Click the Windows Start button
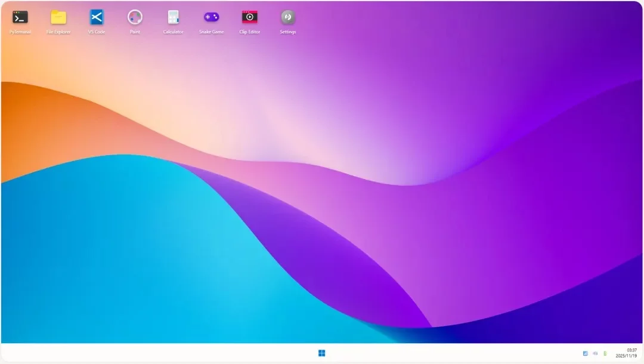Image resolution: width=644 pixels, height=364 pixels. (x=321, y=353)
